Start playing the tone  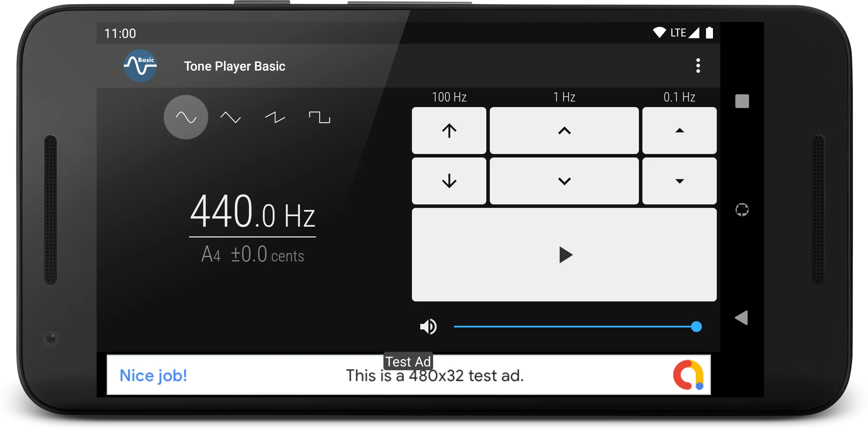pos(564,254)
